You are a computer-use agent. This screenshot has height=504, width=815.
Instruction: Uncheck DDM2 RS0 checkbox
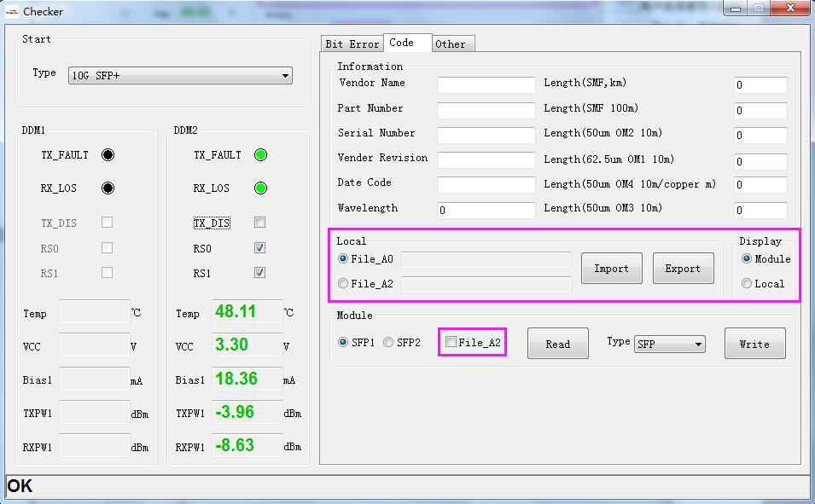[260, 248]
